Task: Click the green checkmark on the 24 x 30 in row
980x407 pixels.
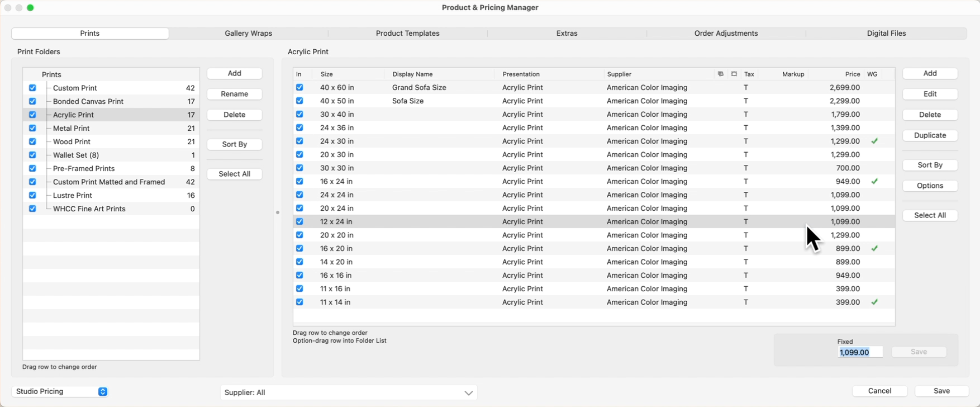Action: (x=874, y=141)
